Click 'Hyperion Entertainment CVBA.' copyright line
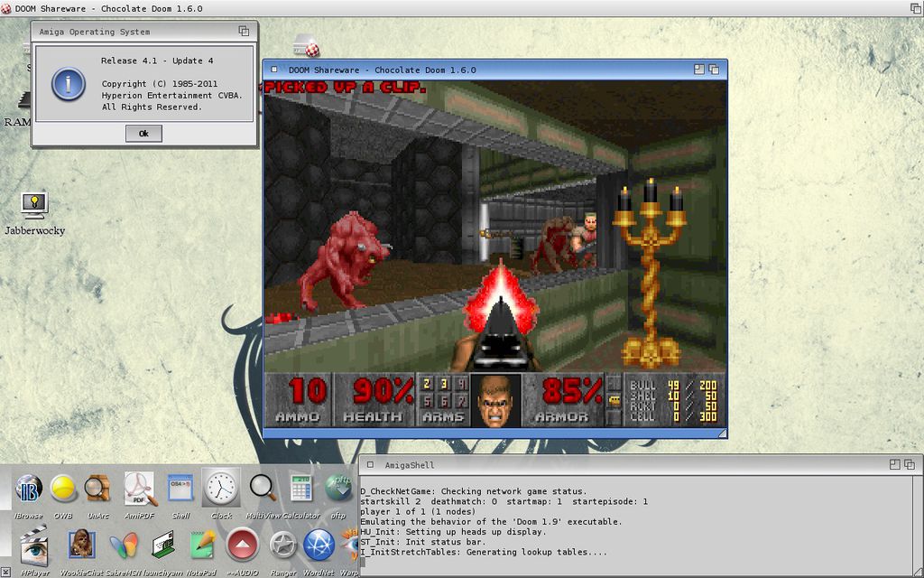Screen dimensions: 924x578 (171, 96)
